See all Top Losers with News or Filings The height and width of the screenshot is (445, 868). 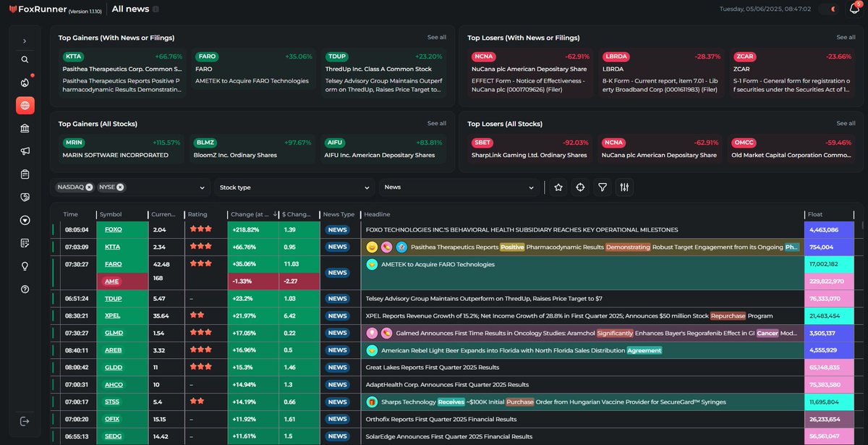[846, 37]
